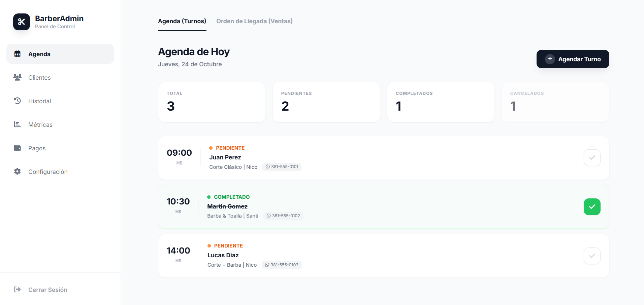Click the Historial clock icon

coord(18,101)
